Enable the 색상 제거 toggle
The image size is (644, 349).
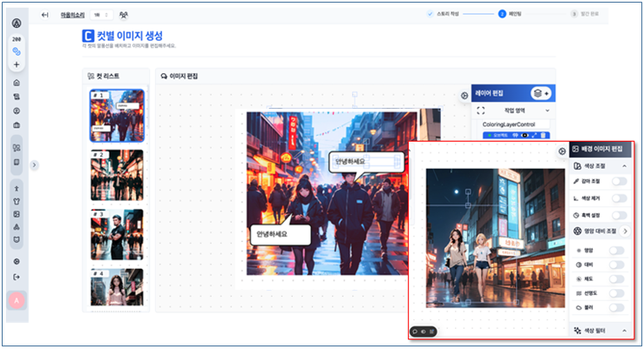[620, 198]
